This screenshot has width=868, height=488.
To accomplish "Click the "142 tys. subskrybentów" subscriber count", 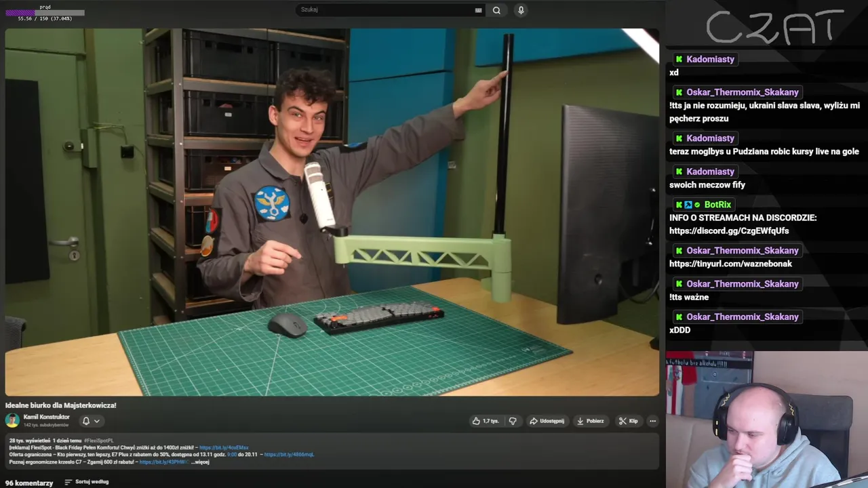I will [46, 425].
